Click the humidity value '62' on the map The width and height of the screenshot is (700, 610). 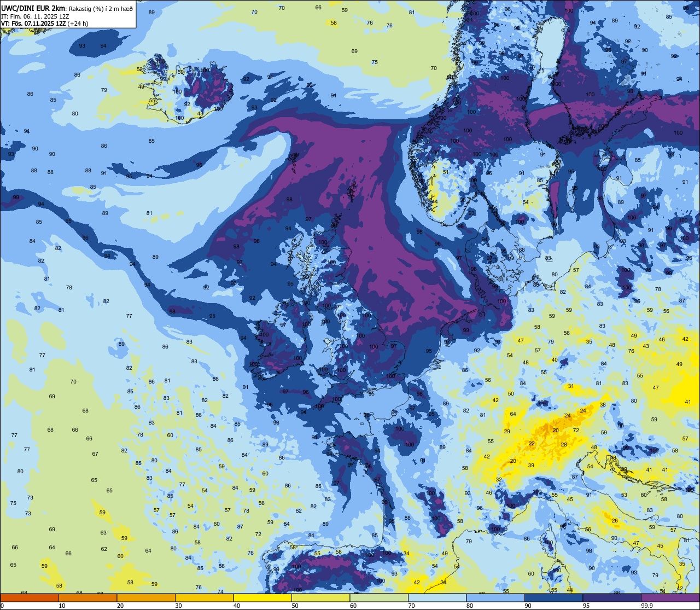(104, 549)
